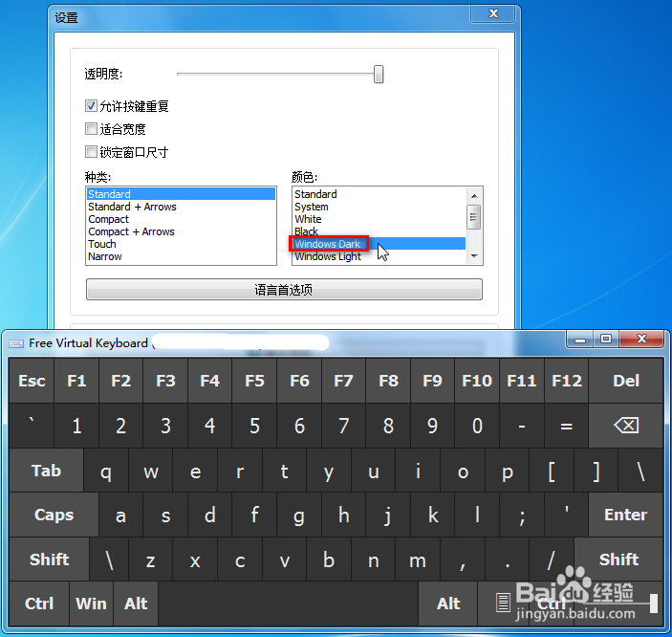This screenshot has width=672, height=637.
Task: Toggle the right Alt key
Action: click(448, 604)
